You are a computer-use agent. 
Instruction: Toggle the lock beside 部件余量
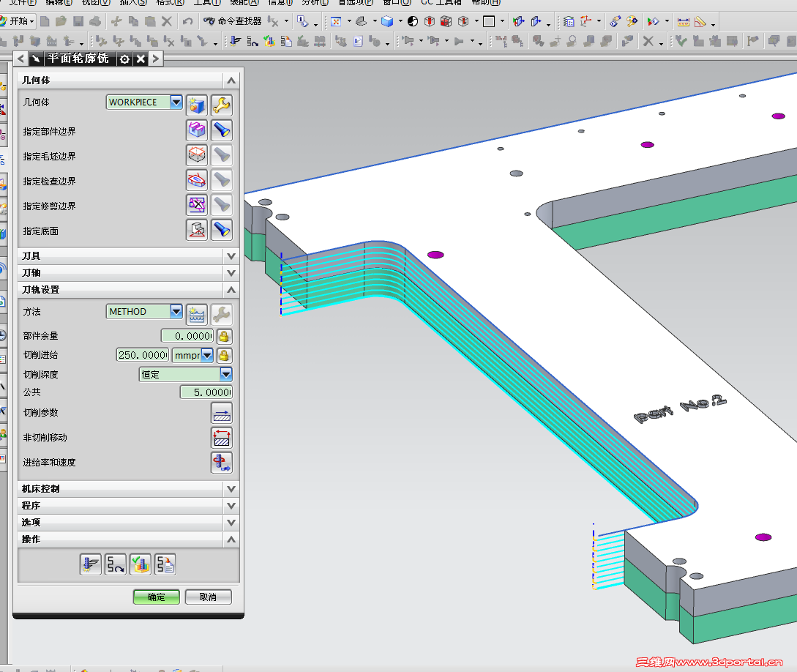224,336
